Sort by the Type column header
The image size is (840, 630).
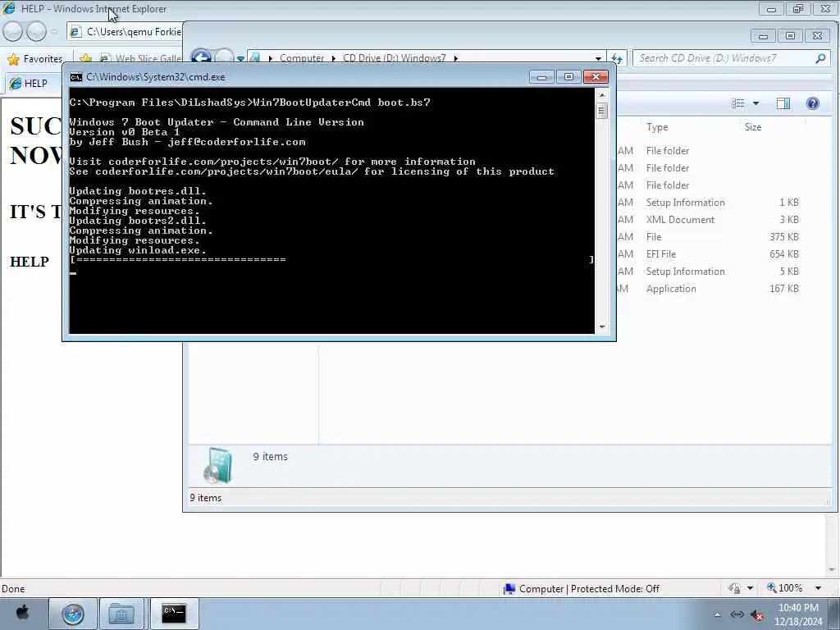coord(657,127)
